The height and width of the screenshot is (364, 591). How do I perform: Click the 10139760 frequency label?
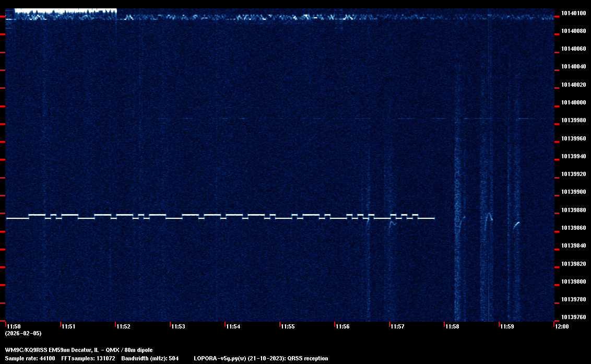(573, 317)
